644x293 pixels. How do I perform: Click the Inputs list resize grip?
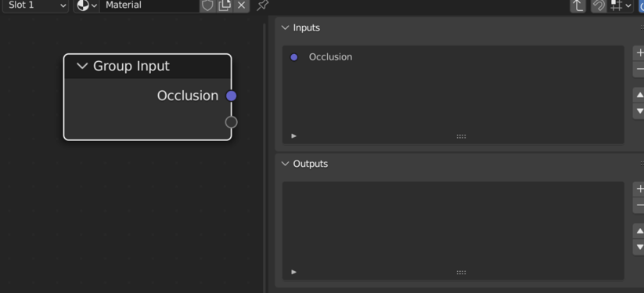point(461,136)
